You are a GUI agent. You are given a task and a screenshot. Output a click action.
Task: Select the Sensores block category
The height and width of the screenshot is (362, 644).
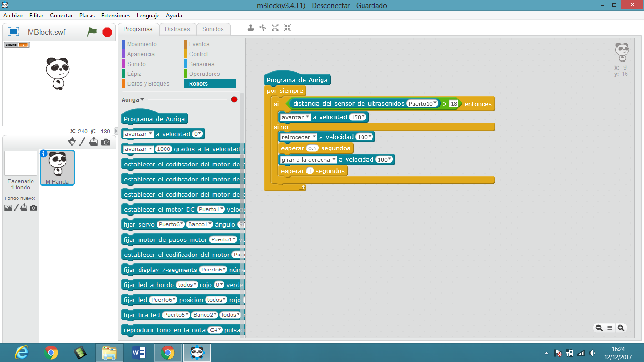[201, 64]
